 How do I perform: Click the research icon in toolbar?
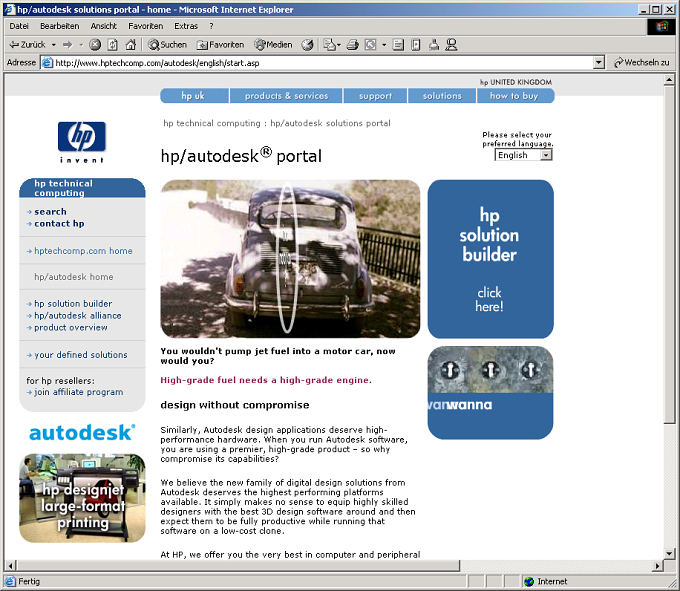pos(434,45)
